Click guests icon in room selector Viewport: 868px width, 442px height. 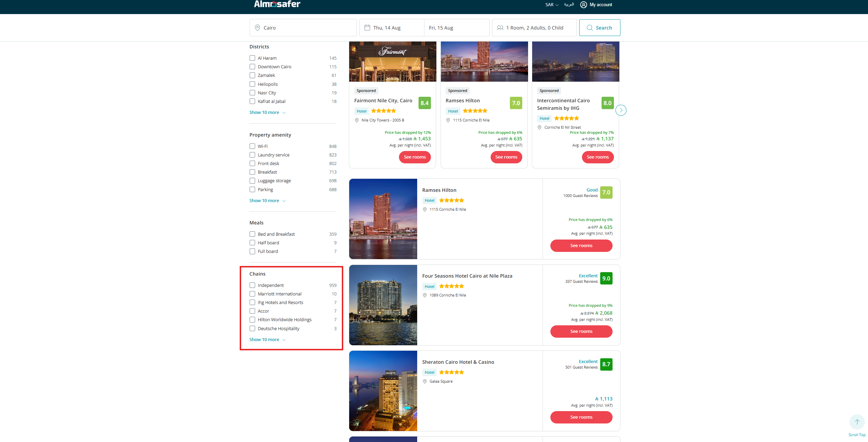click(x=500, y=28)
